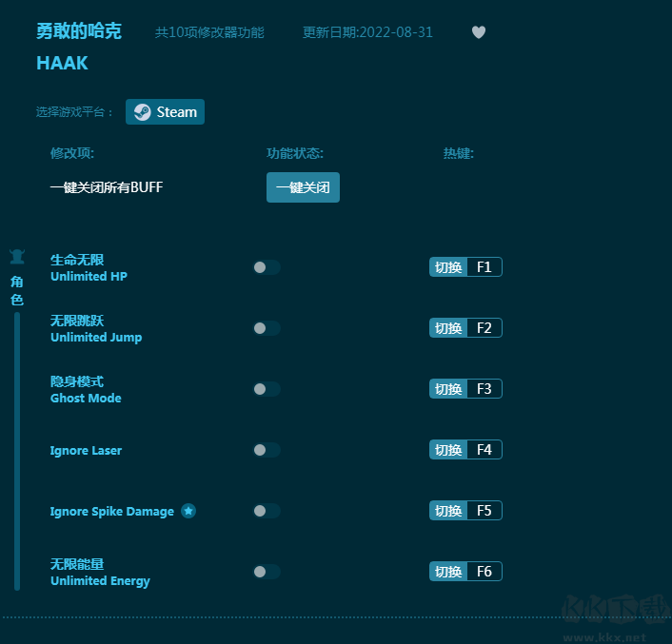Click the 切换 button for F6 hotkey
Screen dimensions: 672x644
448,571
